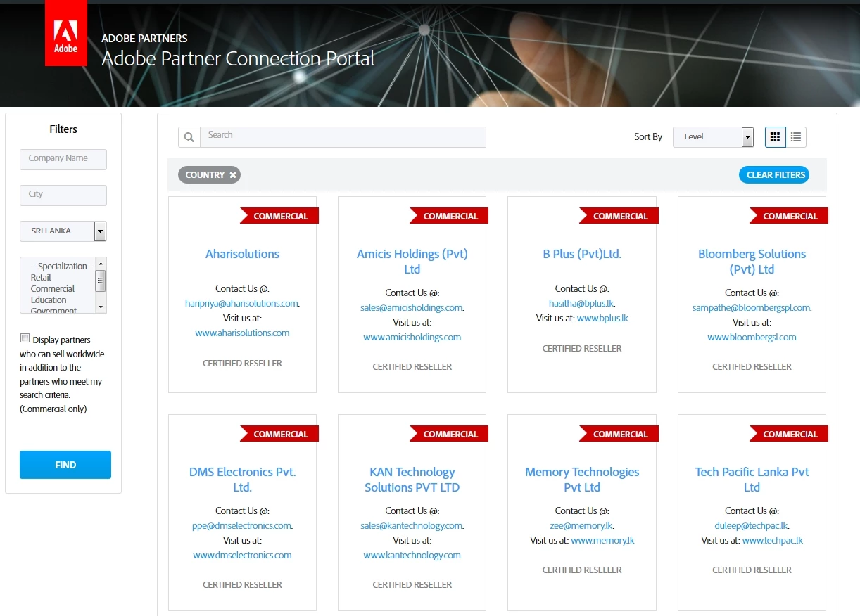Image resolution: width=860 pixels, height=616 pixels.
Task: Remove the COUNTRY filter tag
Action: click(233, 175)
